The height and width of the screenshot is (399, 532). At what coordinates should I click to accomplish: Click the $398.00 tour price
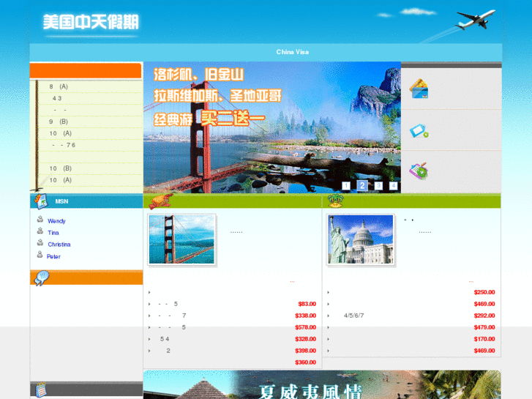click(305, 351)
